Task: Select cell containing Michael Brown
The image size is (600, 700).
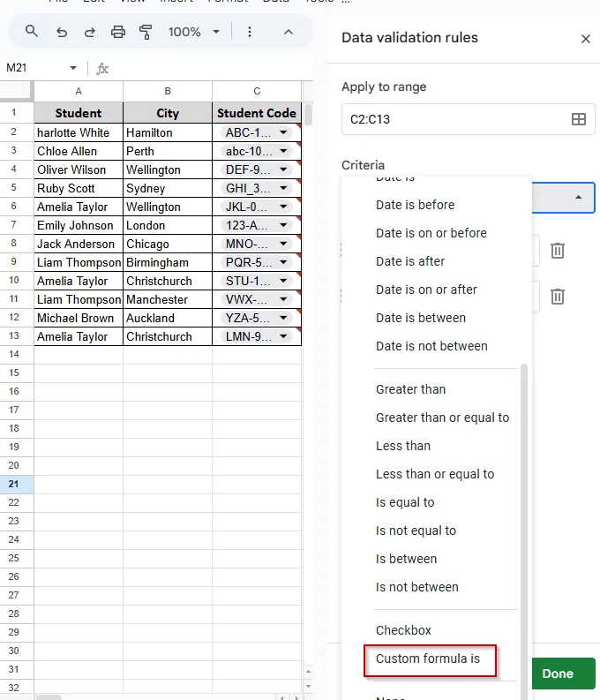Action: (79, 318)
